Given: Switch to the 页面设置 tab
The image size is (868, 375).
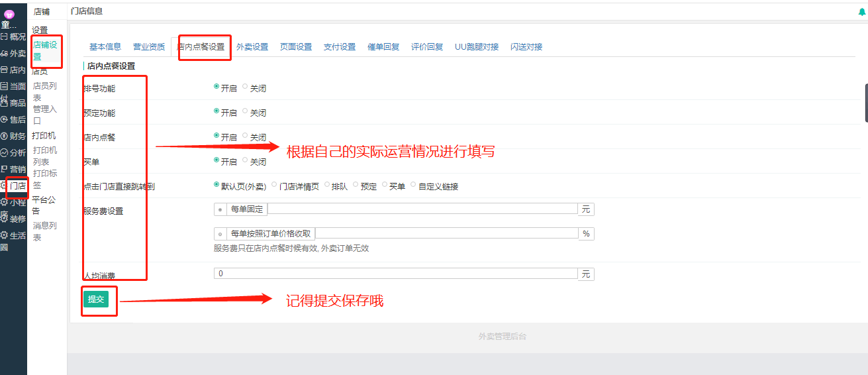Looking at the screenshot, I should [x=296, y=46].
